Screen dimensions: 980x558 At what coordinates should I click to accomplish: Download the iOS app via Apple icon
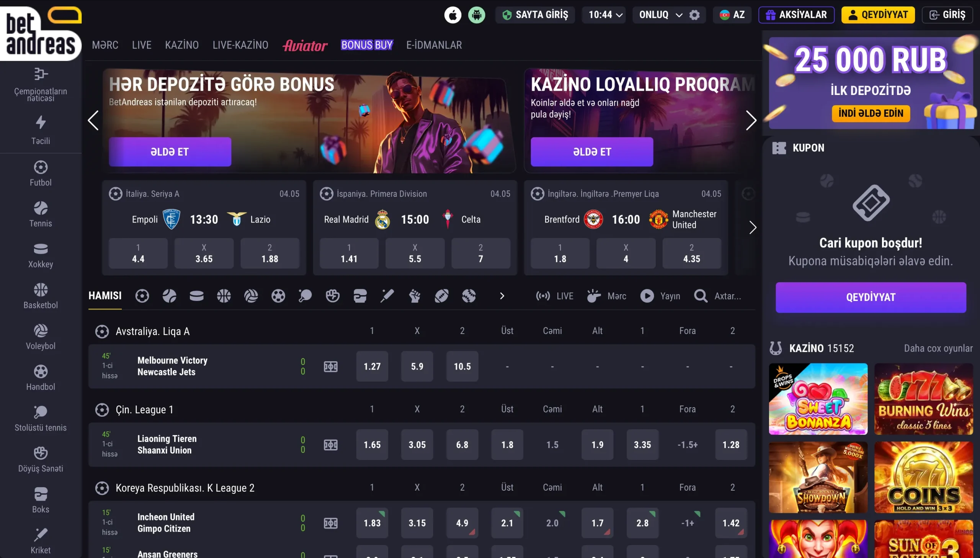(x=452, y=15)
